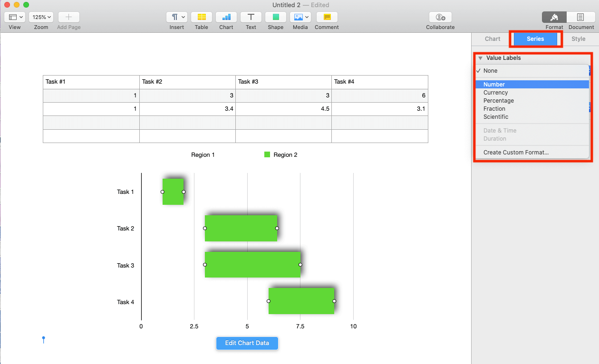Click the Shape tool icon
The image size is (599, 364).
[x=276, y=17]
